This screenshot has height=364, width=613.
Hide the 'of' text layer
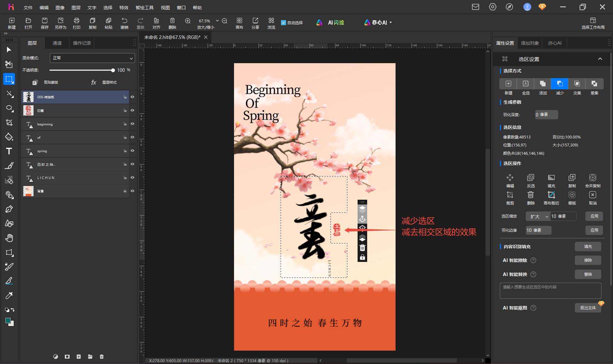tap(132, 137)
